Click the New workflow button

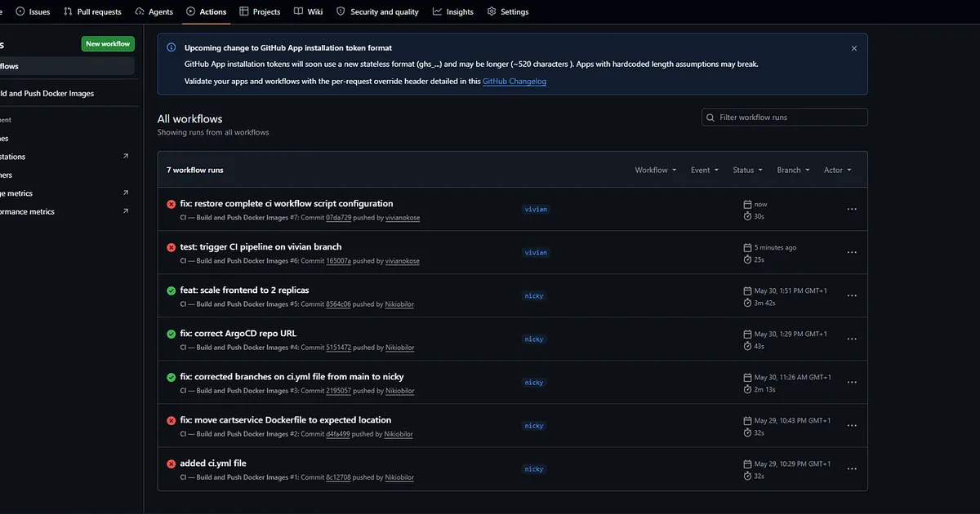[108, 44]
